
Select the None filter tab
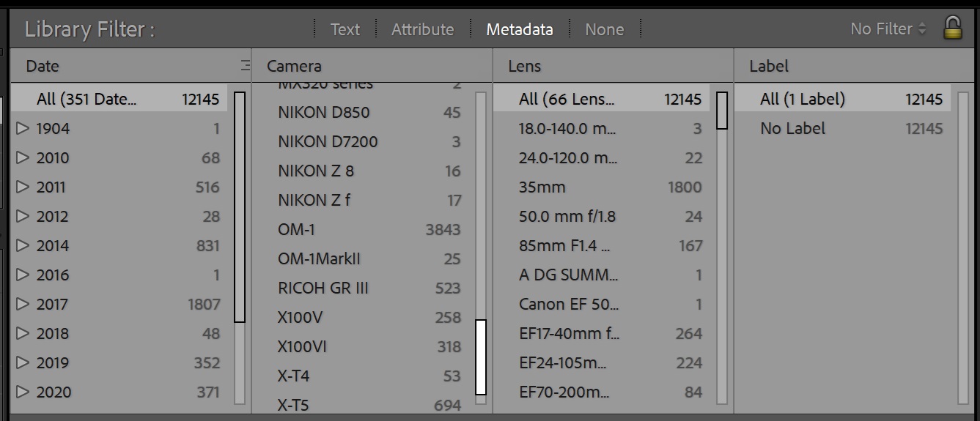pos(605,29)
